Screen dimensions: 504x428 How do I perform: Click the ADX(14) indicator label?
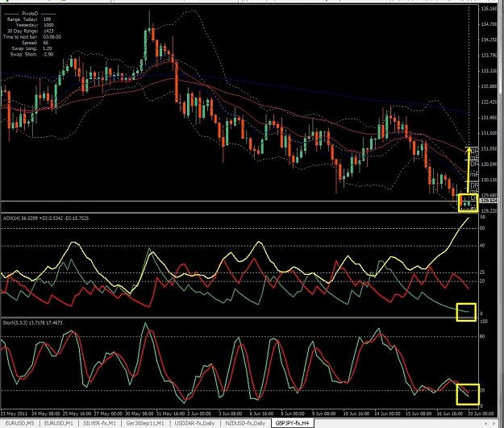pyautogui.click(x=46, y=218)
